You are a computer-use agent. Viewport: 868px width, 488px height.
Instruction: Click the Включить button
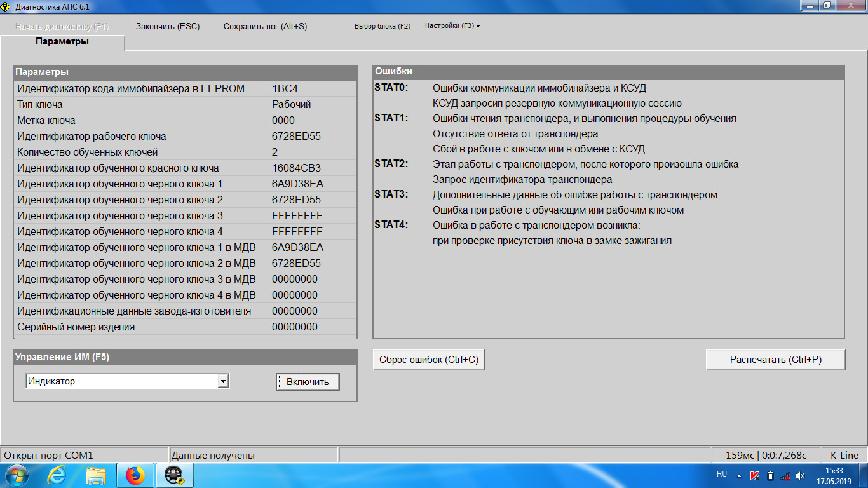tap(308, 381)
